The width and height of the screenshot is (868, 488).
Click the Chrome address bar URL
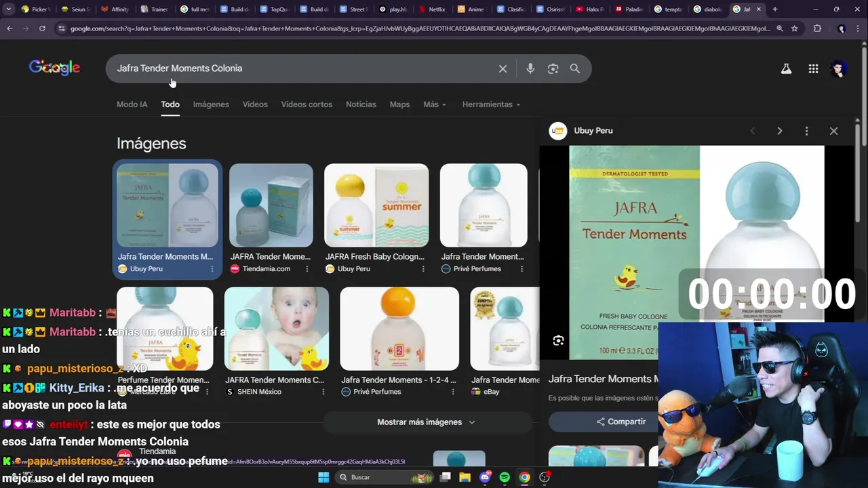[420, 28]
